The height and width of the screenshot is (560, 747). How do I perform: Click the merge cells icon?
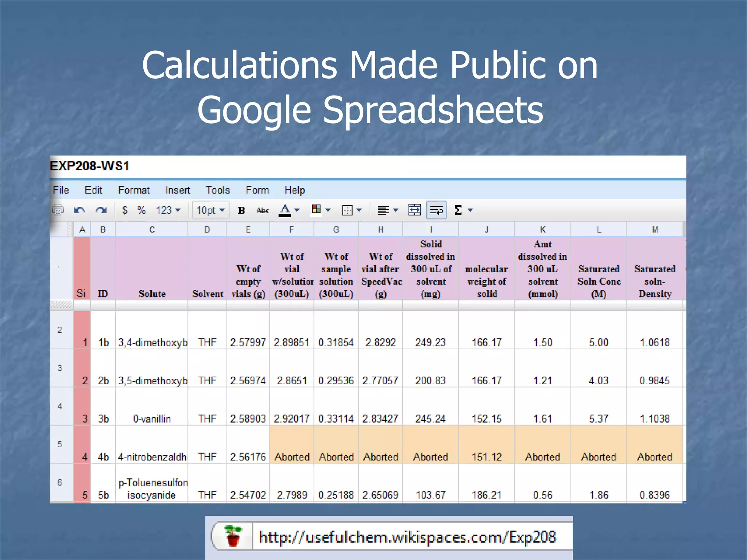(x=414, y=210)
